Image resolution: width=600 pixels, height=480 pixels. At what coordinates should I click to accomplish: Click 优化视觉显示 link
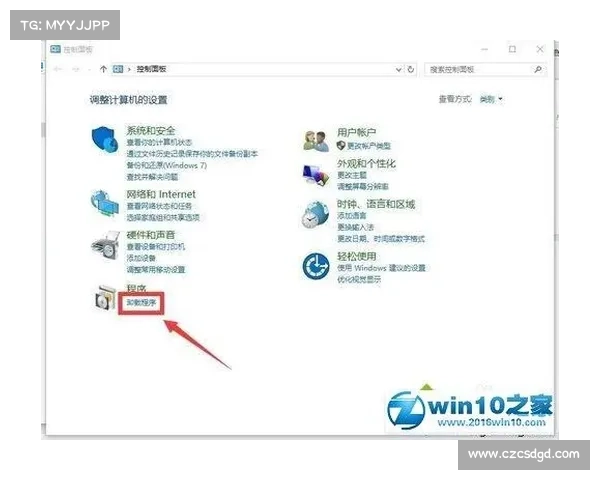[359, 279]
